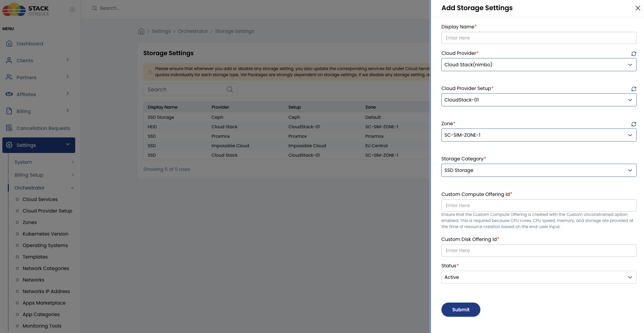Click the Billing document icon
The image size is (644, 333).
pyautogui.click(x=9, y=111)
